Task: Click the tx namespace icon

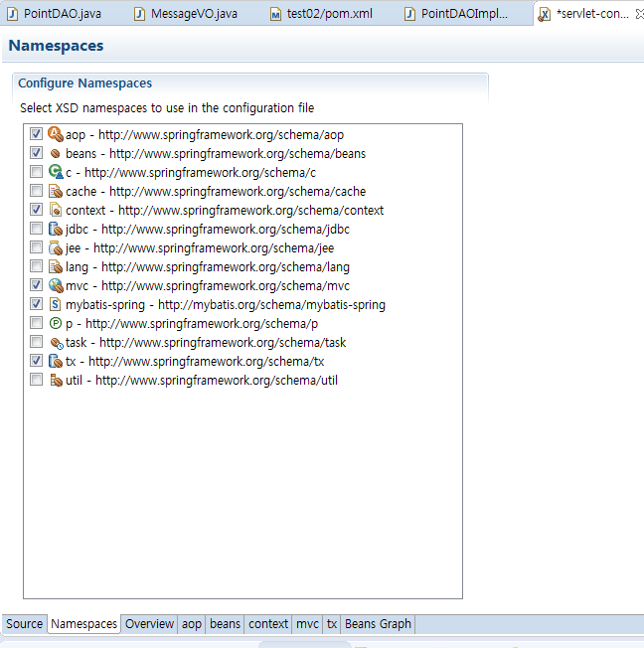Action: [56, 361]
